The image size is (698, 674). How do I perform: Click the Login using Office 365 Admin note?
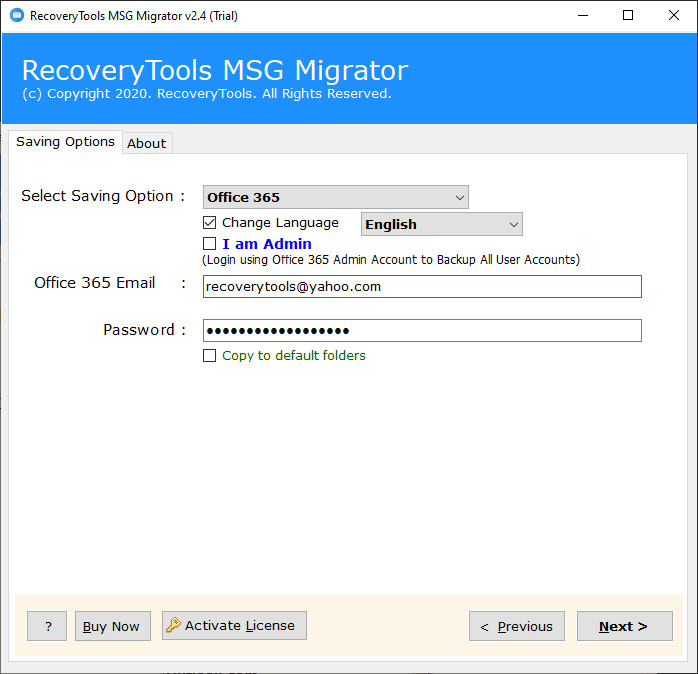point(391,260)
